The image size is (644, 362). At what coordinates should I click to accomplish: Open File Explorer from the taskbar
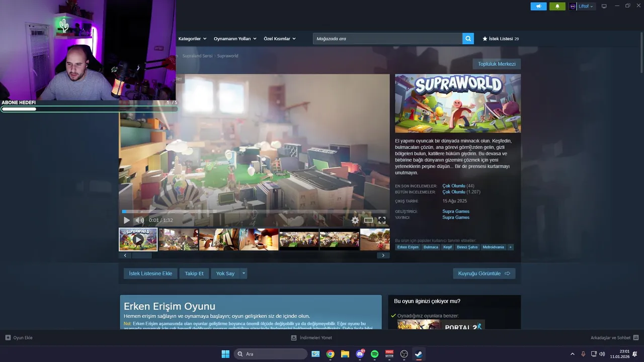tap(345, 354)
